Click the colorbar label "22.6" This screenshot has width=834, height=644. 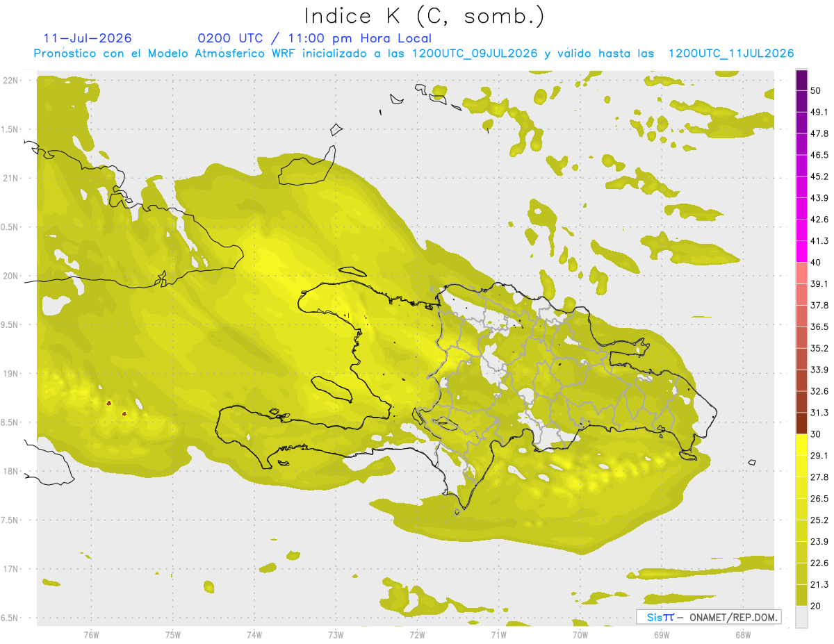pyautogui.click(x=819, y=563)
